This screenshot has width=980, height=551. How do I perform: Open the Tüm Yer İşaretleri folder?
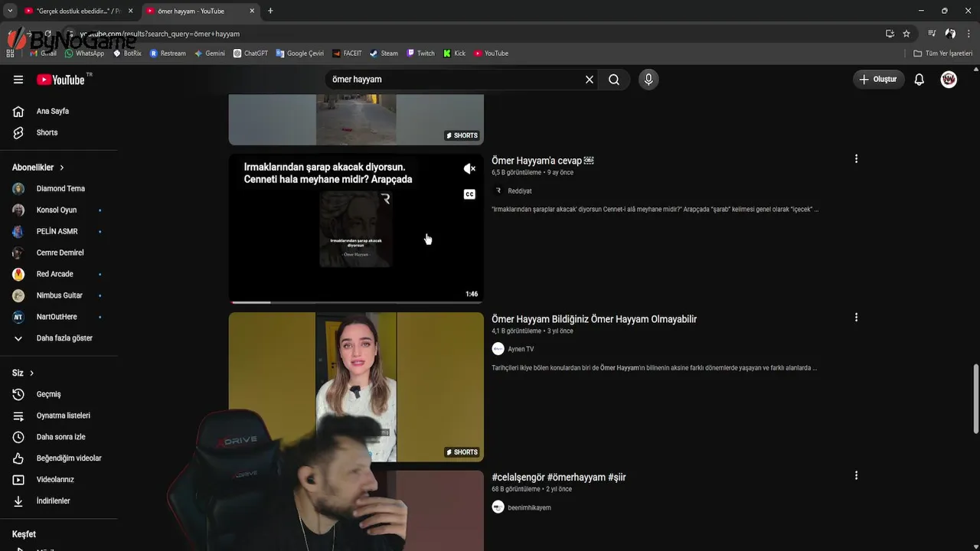point(943,54)
